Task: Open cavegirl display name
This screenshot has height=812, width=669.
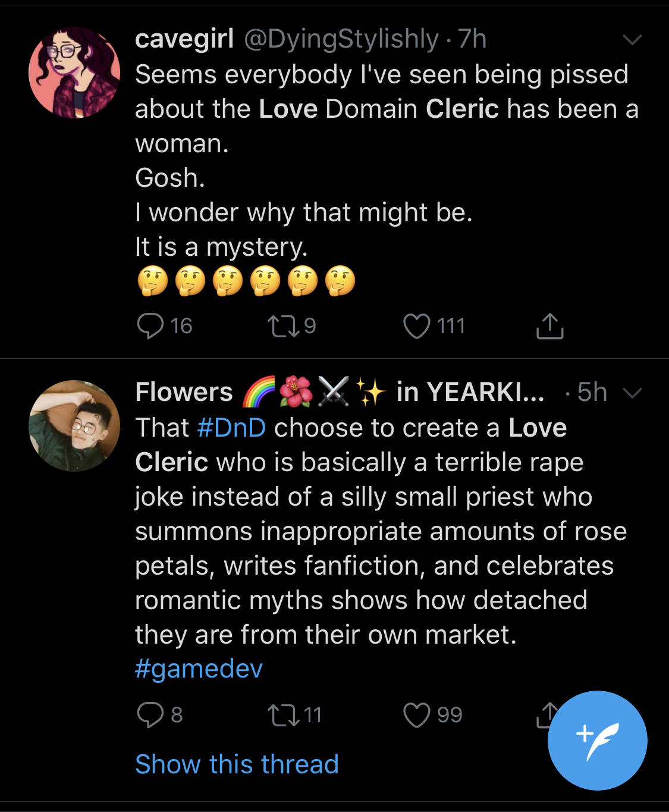Action: tap(184, 39)
